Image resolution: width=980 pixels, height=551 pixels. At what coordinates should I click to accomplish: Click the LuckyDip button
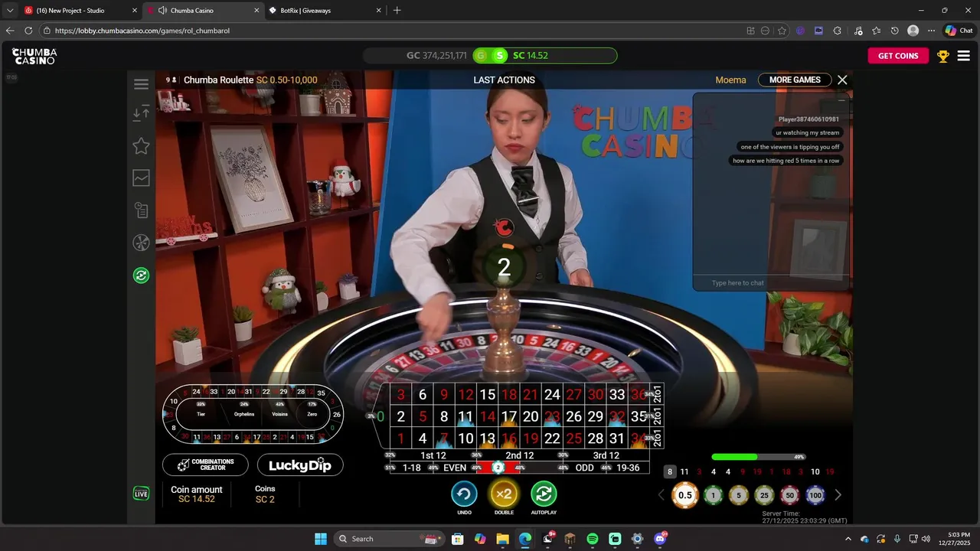point(300,465)
